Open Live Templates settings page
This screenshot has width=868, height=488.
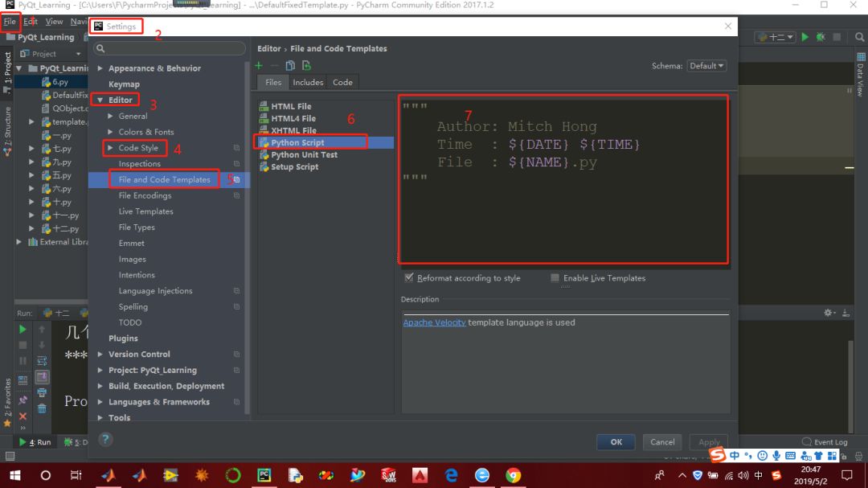[145, 211]
